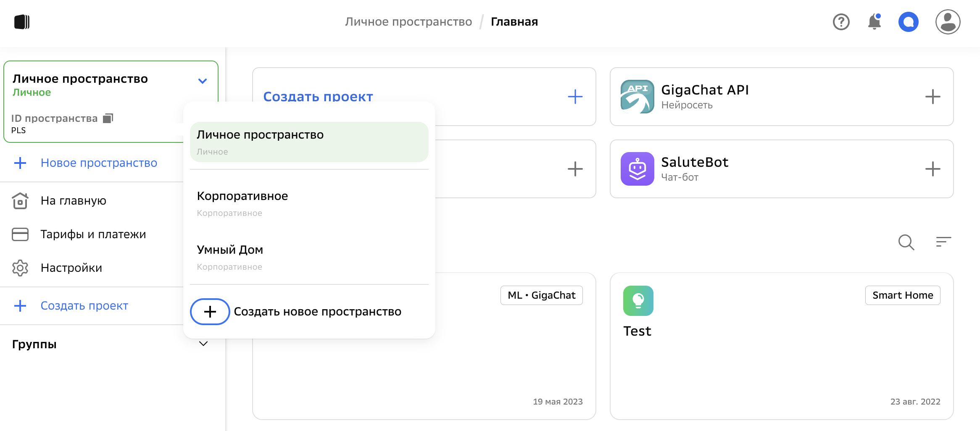The height and width of the screenshot is (431, 980).
Task: Select Корпоративное space in the list
Action: click(x=309, y=203)
